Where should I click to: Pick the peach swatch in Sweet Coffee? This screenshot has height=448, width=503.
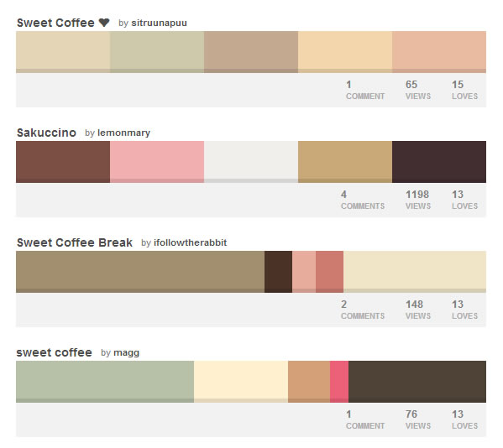point(345,52)
